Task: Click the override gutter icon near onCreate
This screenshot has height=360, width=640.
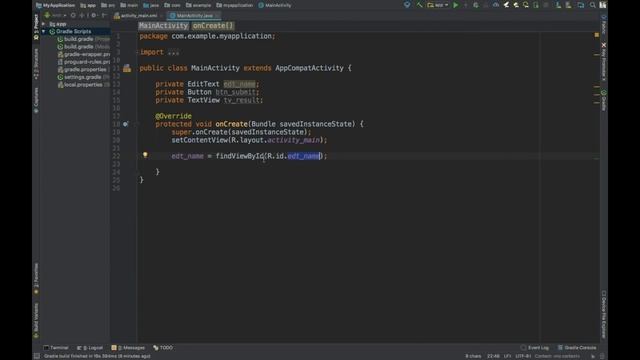Action: click(x=126, y=124)
